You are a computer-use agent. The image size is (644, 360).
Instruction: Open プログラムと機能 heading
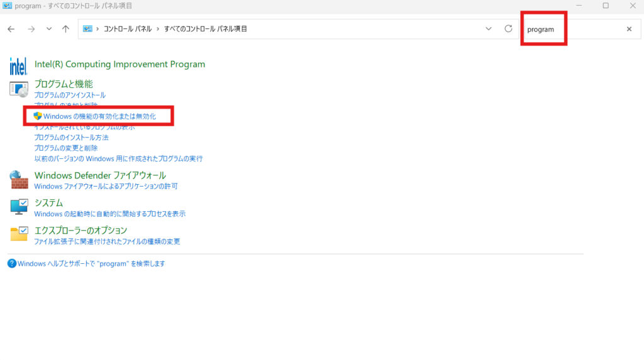[64, 84]
